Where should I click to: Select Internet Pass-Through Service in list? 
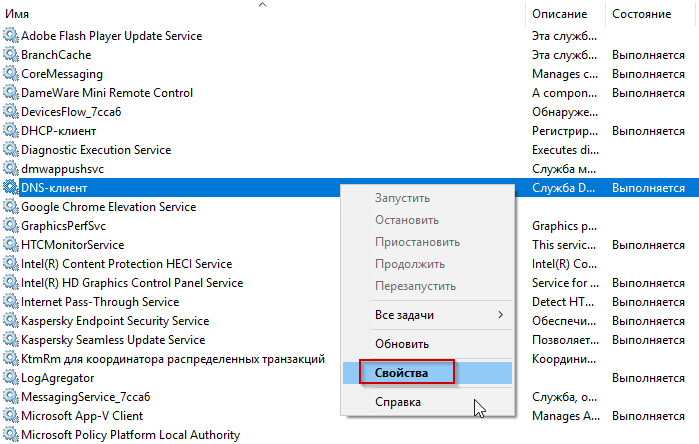click(100, 302)
